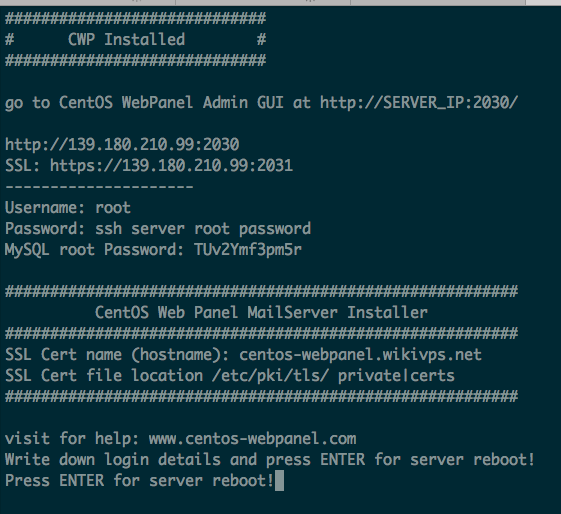Screen dimensions: 561x514
Task: Click the 'CentOS Web Panel MailServer Installer' heading
Action: pos(261,313)
